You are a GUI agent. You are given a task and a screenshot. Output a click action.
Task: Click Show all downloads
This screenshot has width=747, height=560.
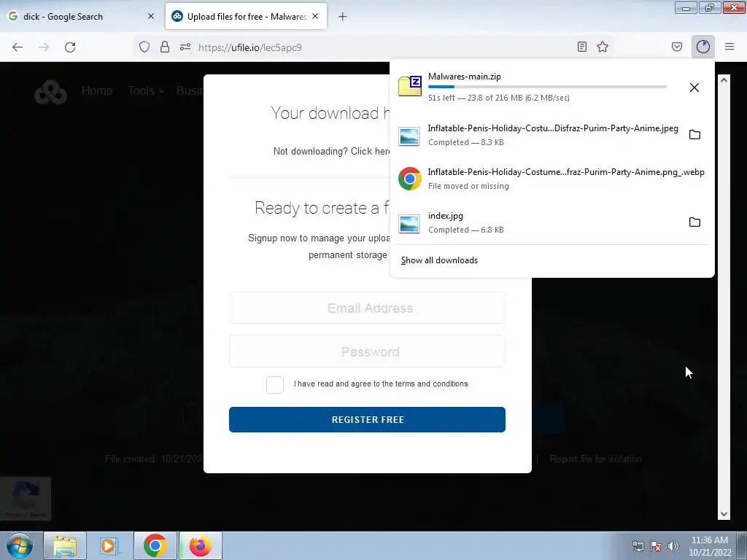[439, 260]
